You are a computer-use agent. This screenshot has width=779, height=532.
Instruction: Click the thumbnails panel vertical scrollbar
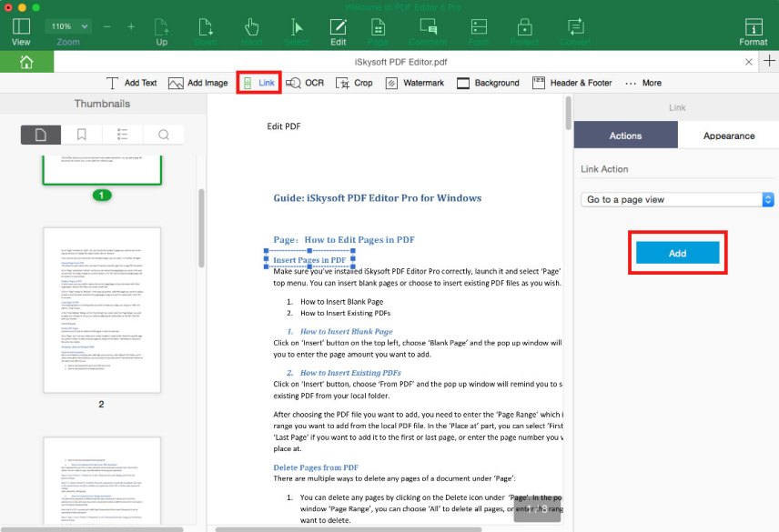(x=201, y=228)
